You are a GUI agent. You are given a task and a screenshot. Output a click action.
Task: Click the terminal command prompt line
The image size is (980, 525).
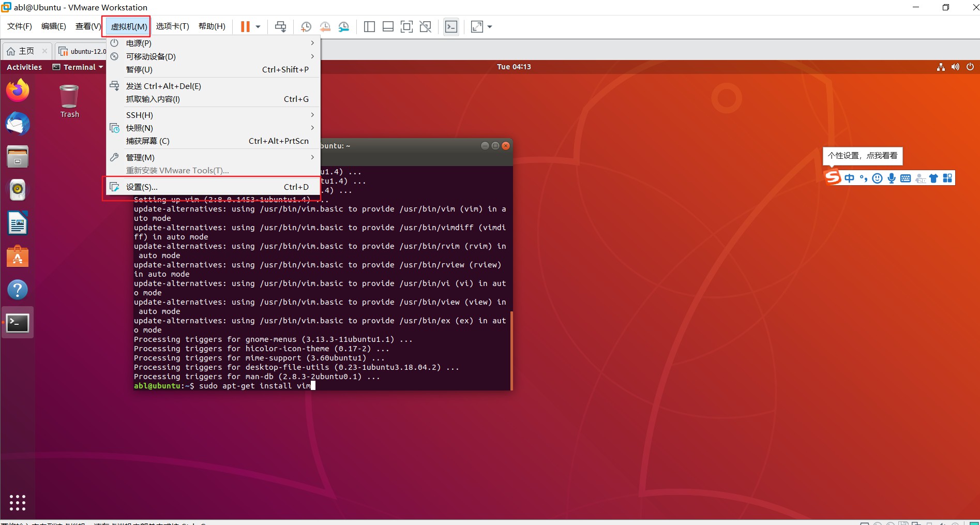224,386
